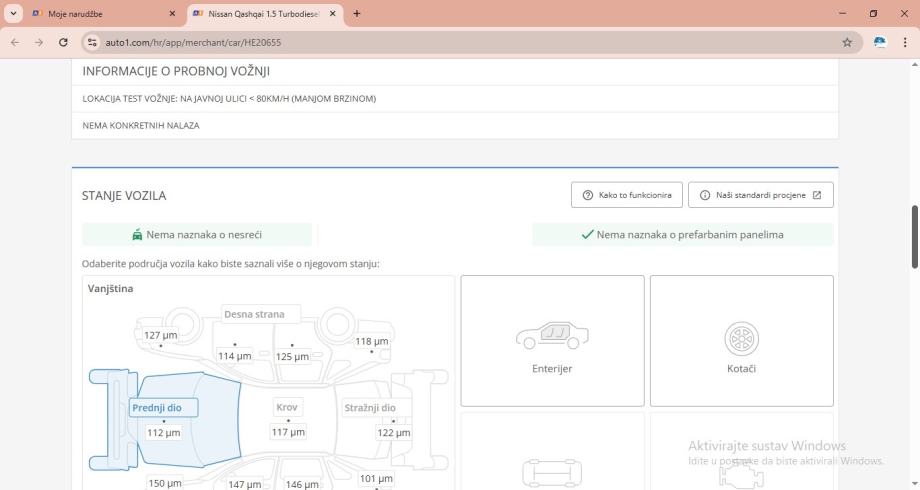Click the 147 µm paint thickness value

pos(245,484)
